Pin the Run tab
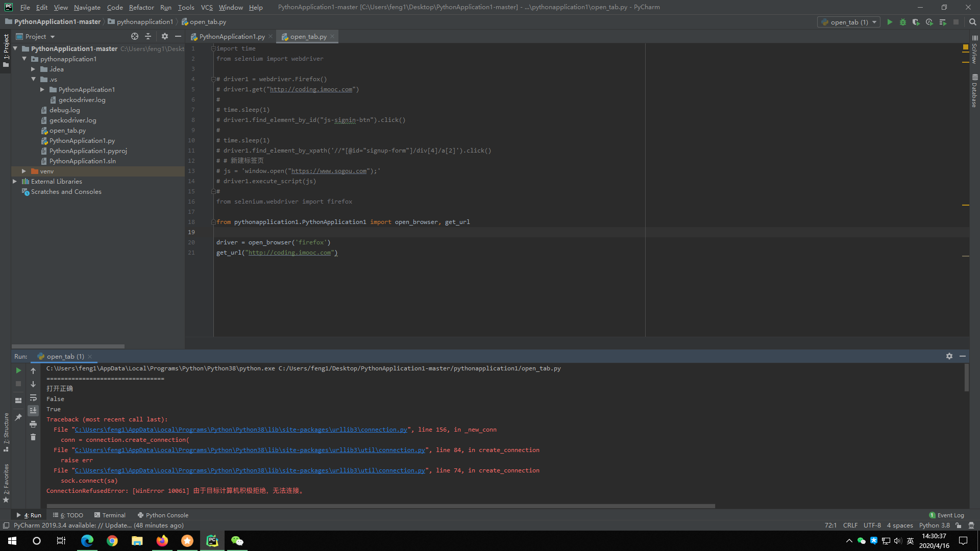The height and width of the screenshot is (551, 980). (18, 417)
